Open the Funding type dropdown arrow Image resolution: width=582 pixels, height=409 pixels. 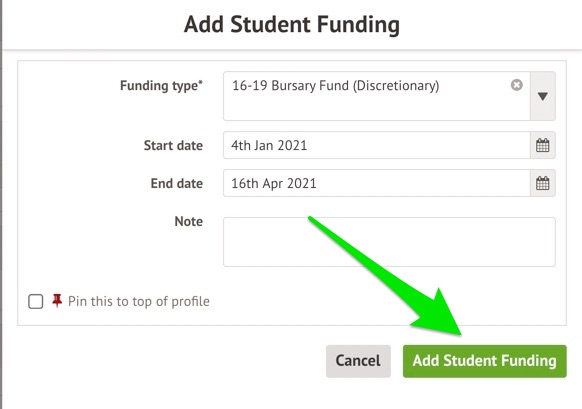point(543,96)
